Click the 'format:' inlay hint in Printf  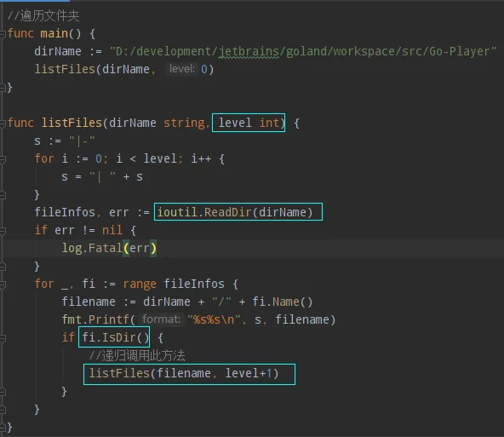pos(161,319)
